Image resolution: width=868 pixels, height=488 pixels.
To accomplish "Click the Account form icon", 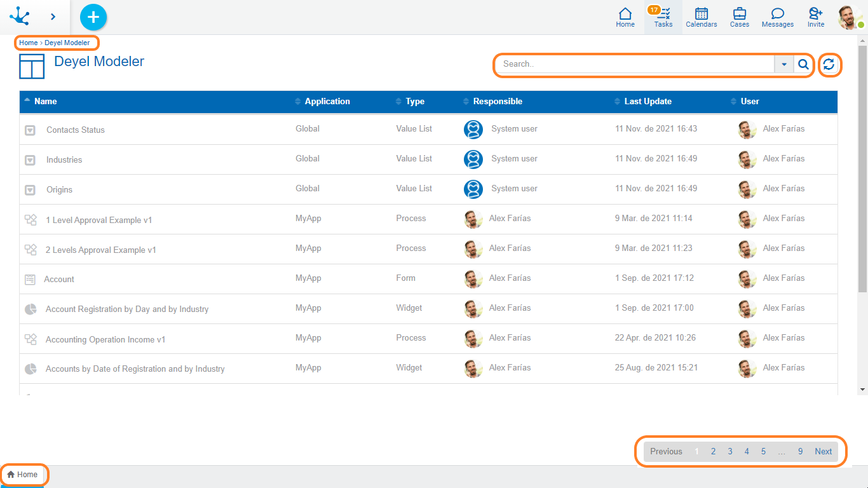I will pos(30,280).
